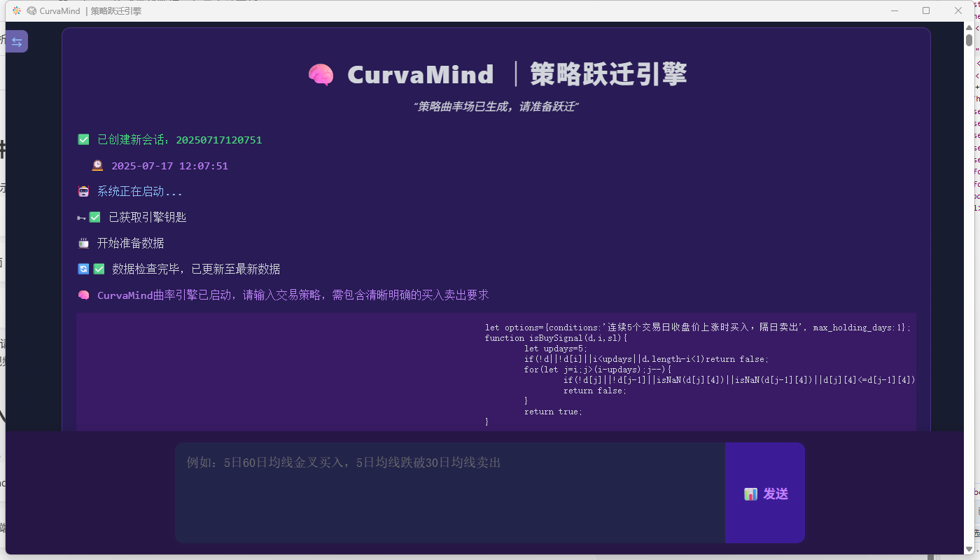The height and width of the screenshot is (560, 980).
Task: Click the green checkmark before 数据检查完毕
Action: (99, 269)
